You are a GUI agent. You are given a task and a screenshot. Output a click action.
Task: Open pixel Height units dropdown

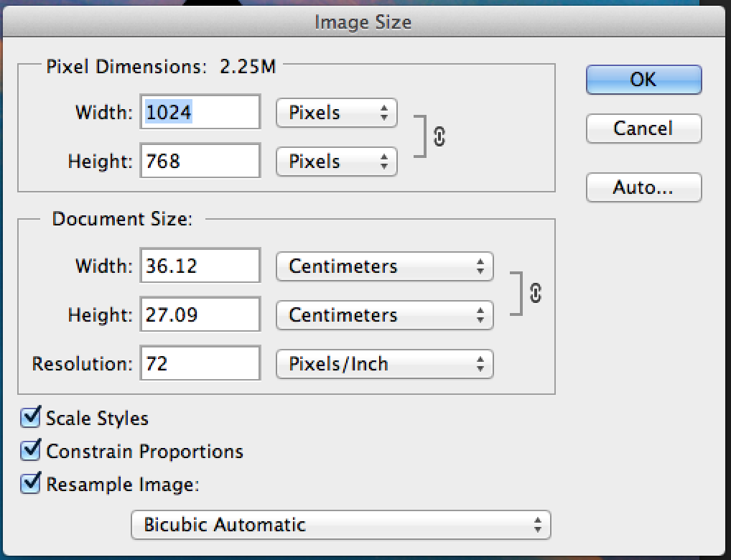tap(336, 162)
